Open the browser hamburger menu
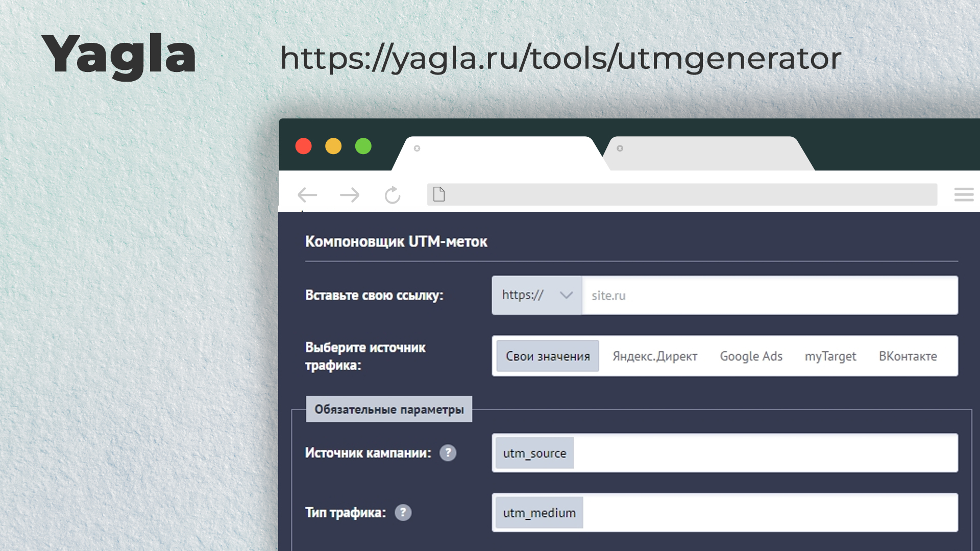The width and height of the screenshot is (980, 551). [964, 194]
